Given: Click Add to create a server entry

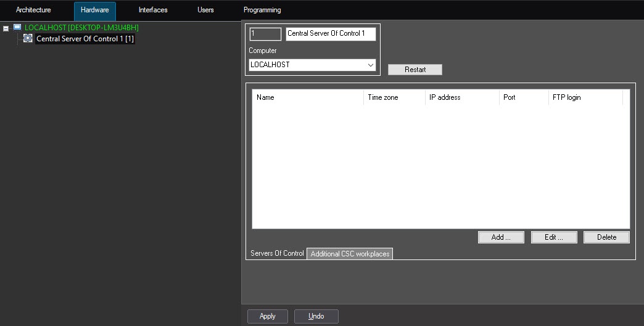Looking at the screenshot, I should point(501,237).
